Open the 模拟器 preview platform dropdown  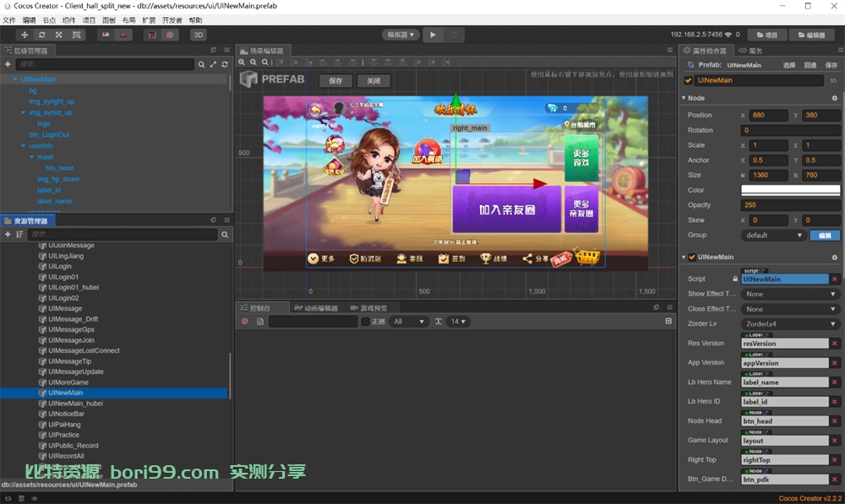click(401, 35)
